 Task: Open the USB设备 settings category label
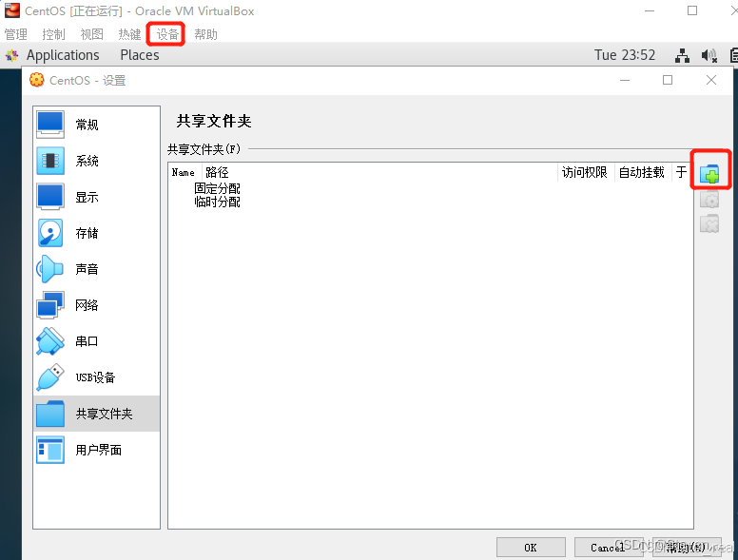tap(95, 377)
